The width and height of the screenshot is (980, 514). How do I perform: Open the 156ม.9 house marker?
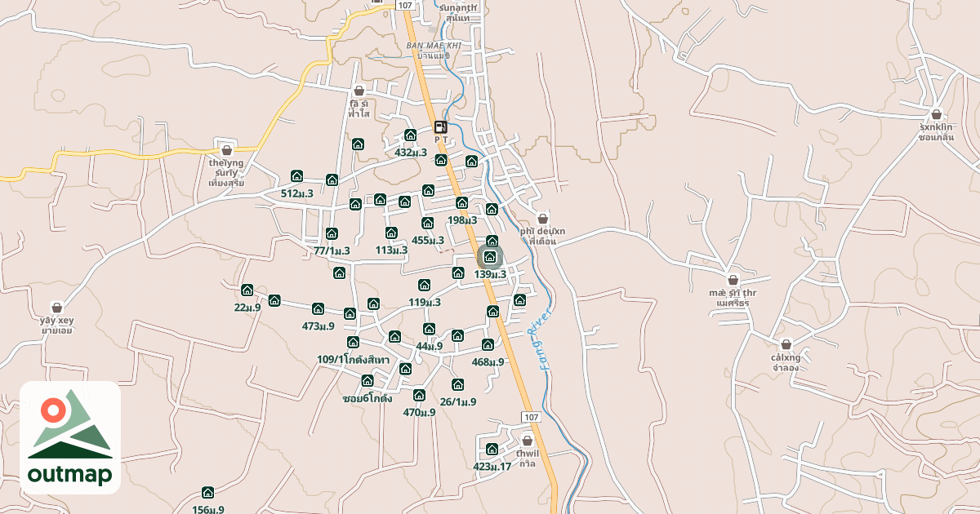coord(207,493)
